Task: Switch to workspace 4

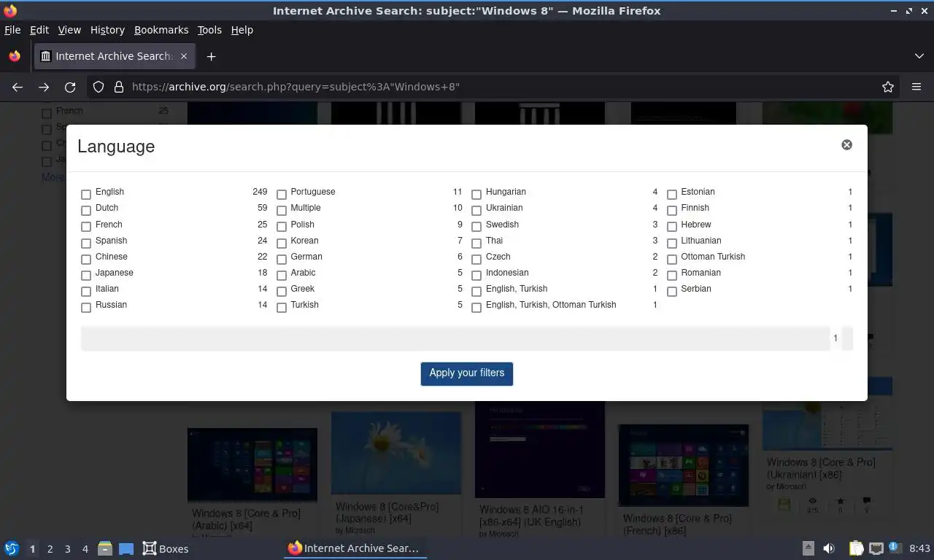Action: [85, 549]
